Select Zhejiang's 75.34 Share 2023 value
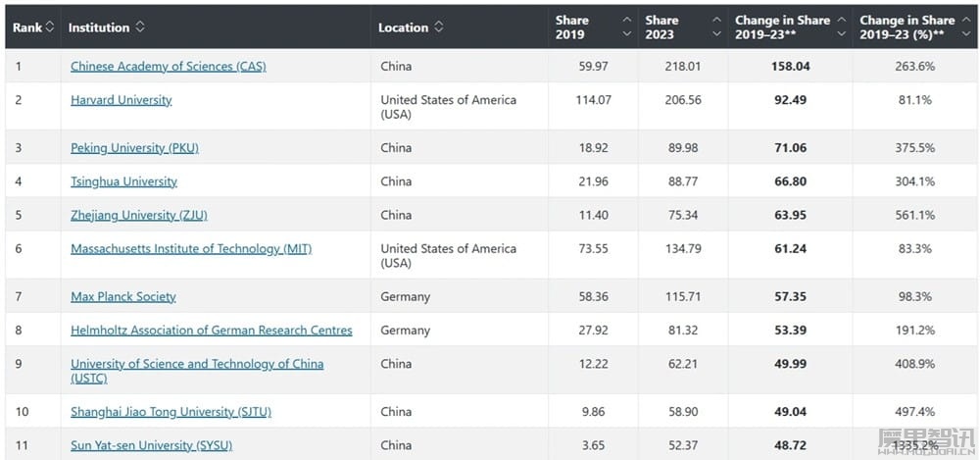Image resolution: width=980 pixels, height=460 pixels. tap(683, 216)
